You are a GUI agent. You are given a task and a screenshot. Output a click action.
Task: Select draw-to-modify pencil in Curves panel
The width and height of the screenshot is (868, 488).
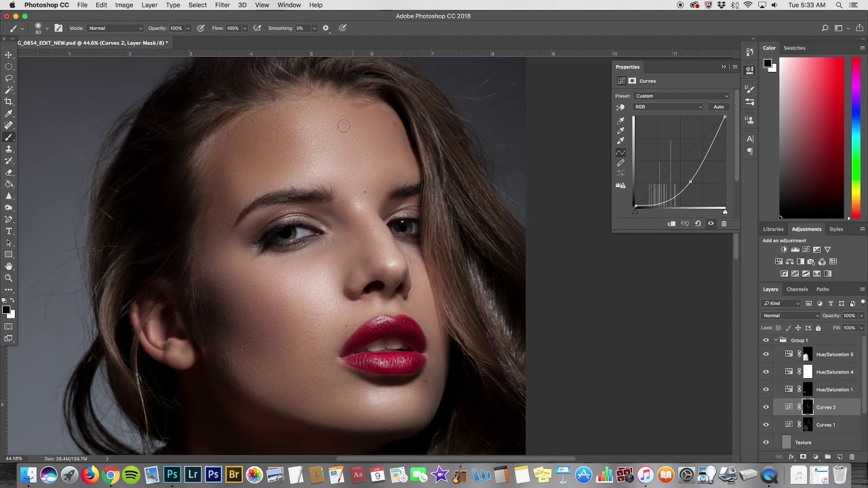pyautogui.click(x=620, y=163)
